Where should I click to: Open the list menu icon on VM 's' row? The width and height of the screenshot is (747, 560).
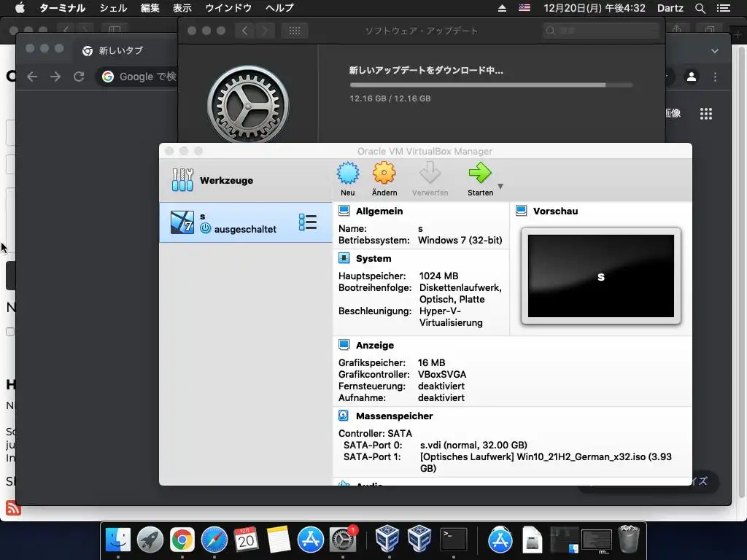(308, 222)
